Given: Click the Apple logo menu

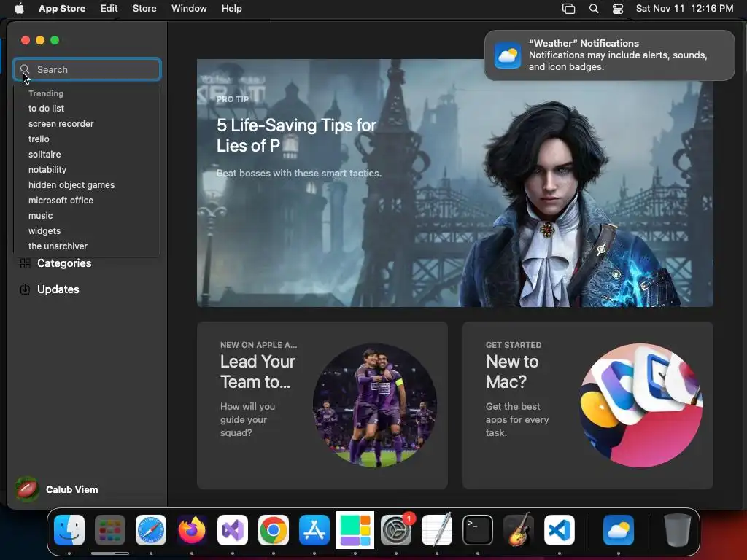Looking at the screenshot, I should pyautogui.click(x=19, y=9).
